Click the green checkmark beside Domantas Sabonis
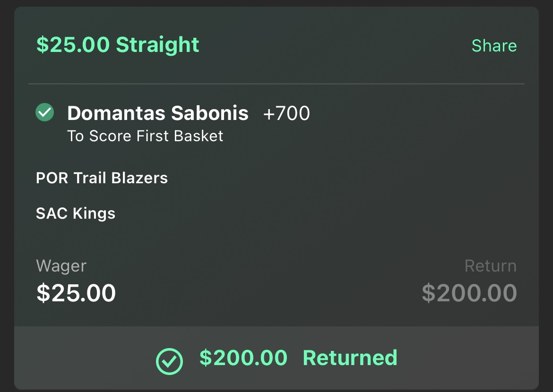Viewport: 553px width, 392px height. point(45,112)
